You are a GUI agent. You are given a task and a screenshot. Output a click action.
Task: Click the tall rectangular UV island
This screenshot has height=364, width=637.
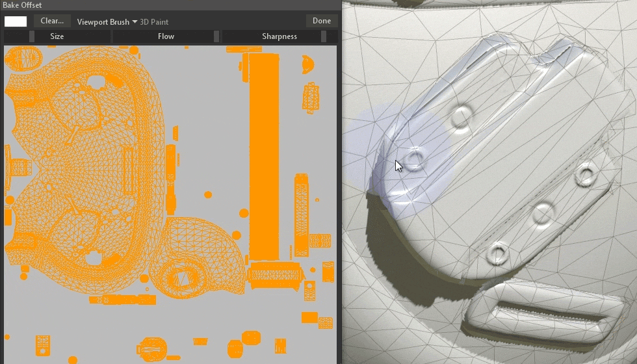click(x=264, y=157)
